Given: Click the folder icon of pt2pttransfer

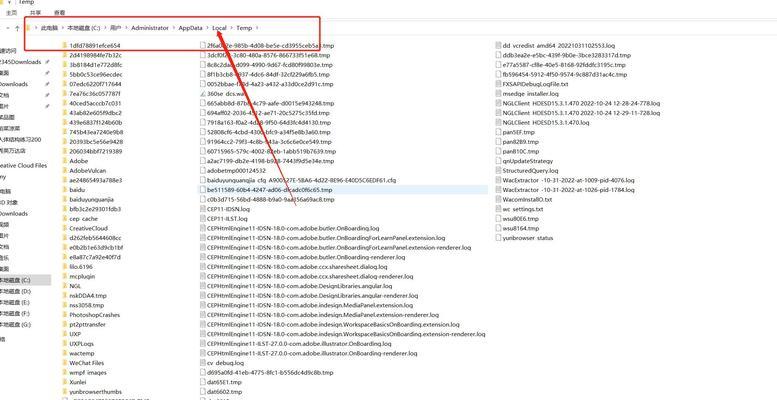Looking at the screenshot, I should (x=64, y=325).
